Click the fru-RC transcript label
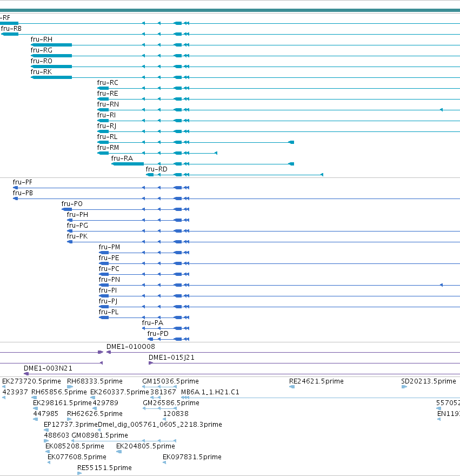Image resolution: width=460 pixels, height=476 pixels. [108, 83]
